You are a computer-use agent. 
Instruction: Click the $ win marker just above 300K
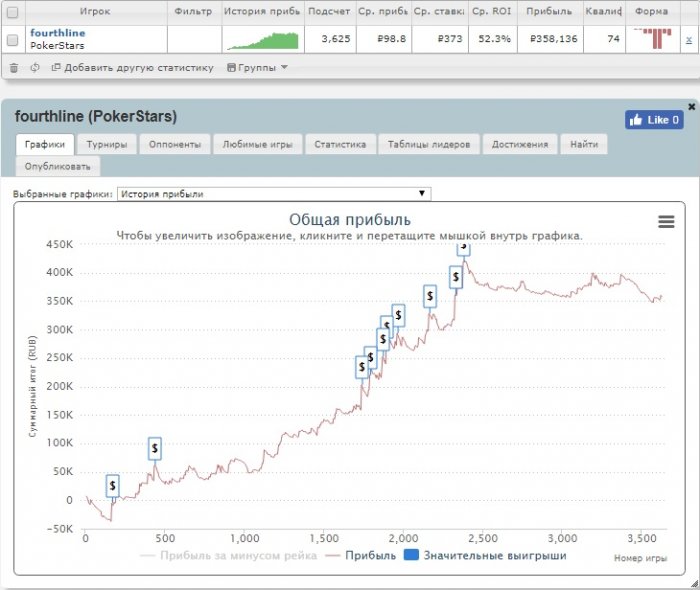click(x=398, y=316)
